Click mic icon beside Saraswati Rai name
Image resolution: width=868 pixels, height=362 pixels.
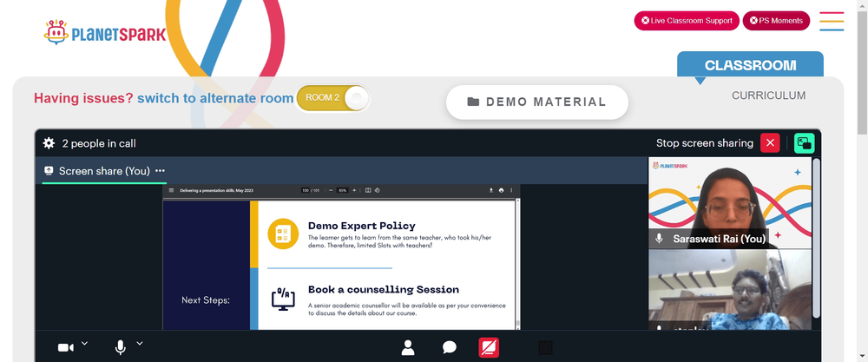pos(660,239)
